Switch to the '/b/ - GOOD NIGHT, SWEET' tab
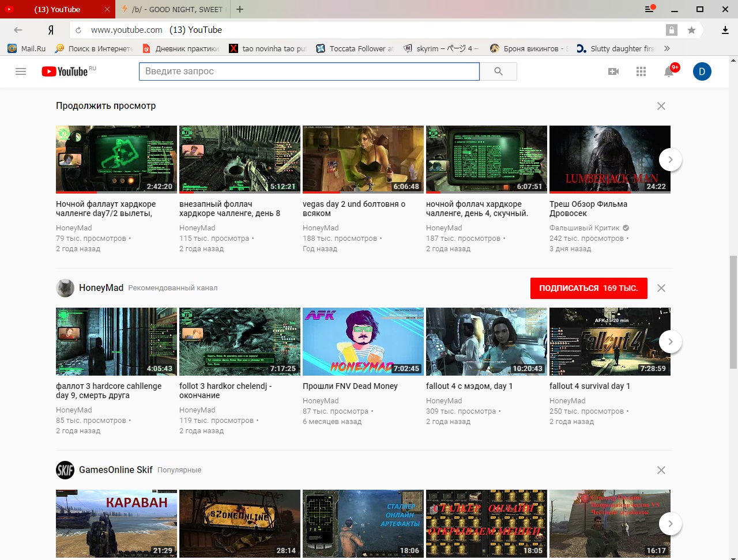Viewport: 738px width, 560px height. [173, 9]
